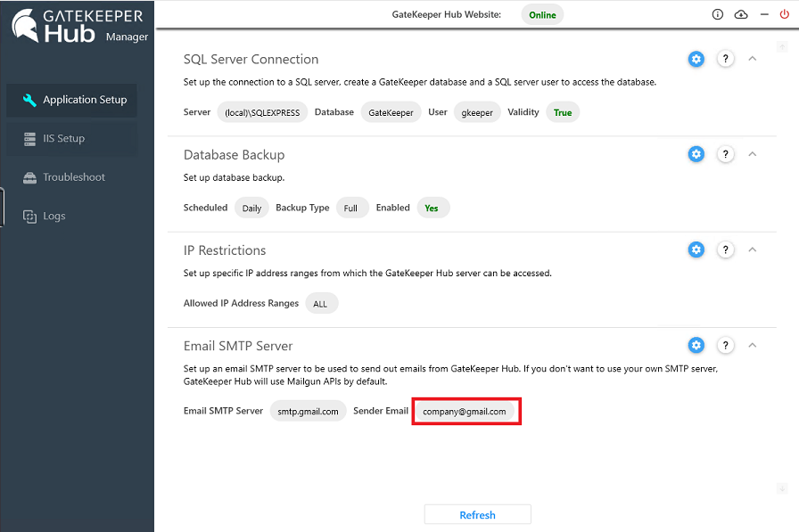799x532 pixels.
Task: Click the Validity True indicator
Action: 562,113
